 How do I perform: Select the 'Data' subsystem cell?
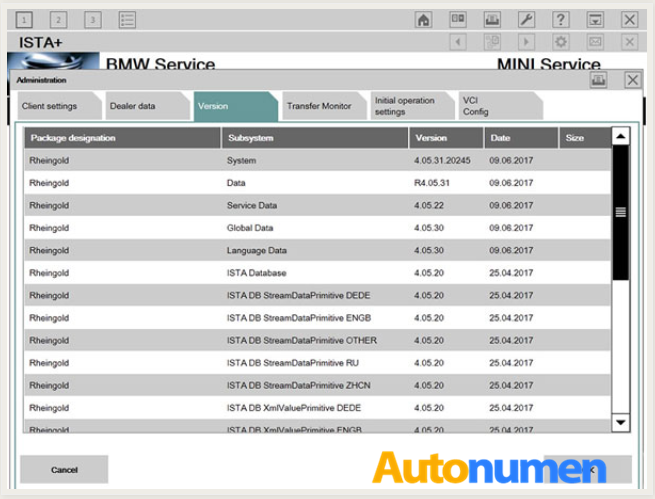pyautogui.click(x=236, y=183)
